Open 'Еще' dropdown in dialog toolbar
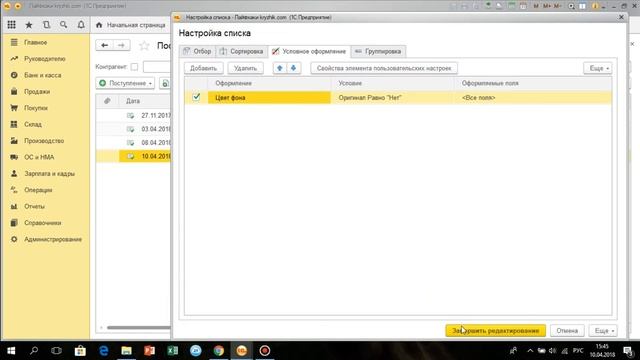The height and width of the screenshot is (360, 640). (x=598, y=68)
